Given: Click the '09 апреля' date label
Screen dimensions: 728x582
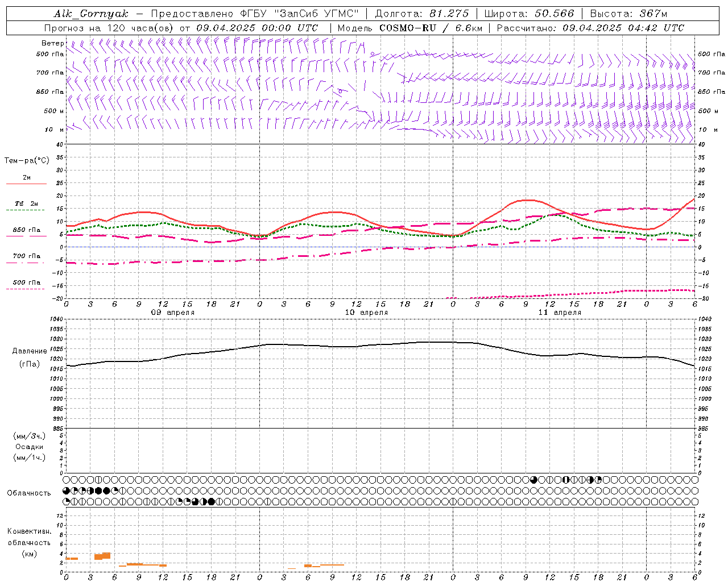Looking at the screenshot, I should pos(172,313).
